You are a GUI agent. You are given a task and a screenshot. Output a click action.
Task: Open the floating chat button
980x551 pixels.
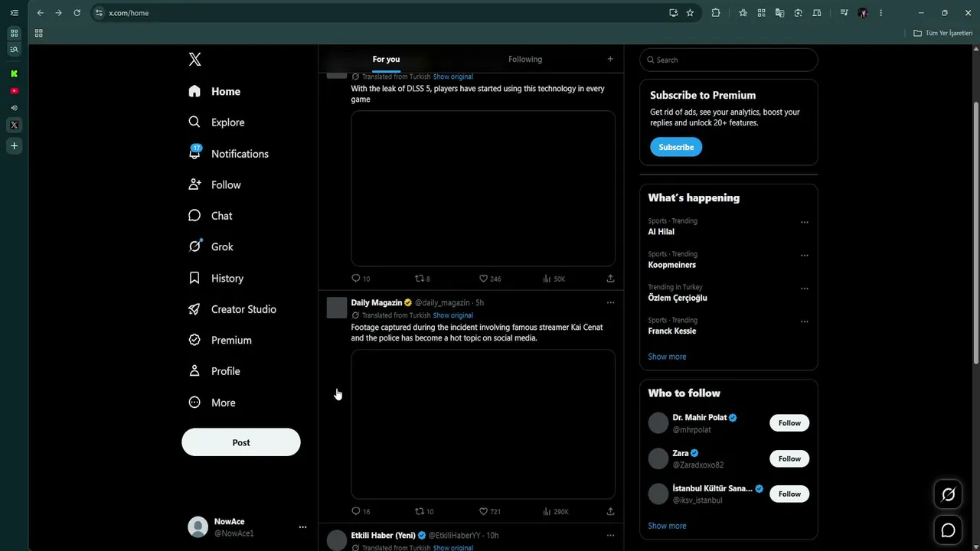tap(949, 530)
